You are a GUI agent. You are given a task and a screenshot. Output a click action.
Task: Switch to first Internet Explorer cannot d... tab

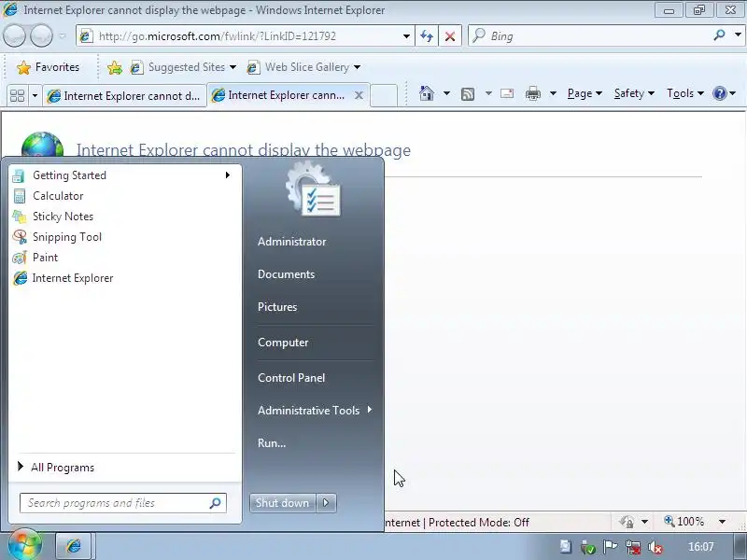[124, 96]
